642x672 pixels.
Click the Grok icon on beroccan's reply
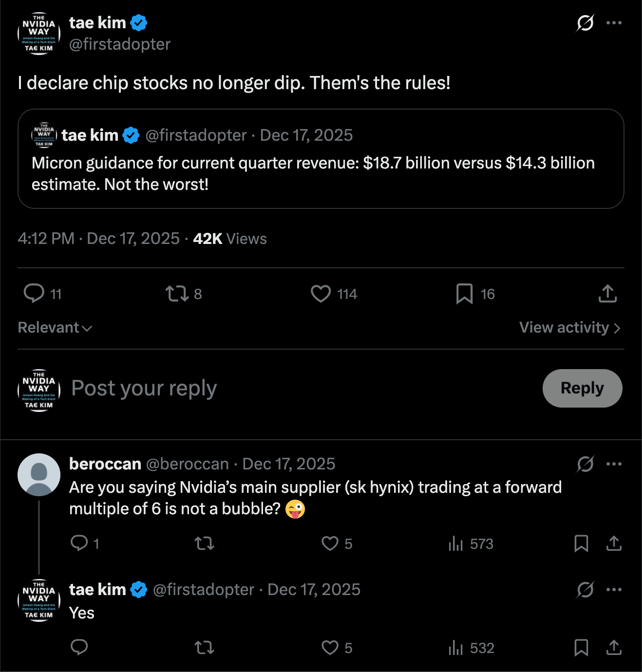pyautogui.click(x=585, y=464)
